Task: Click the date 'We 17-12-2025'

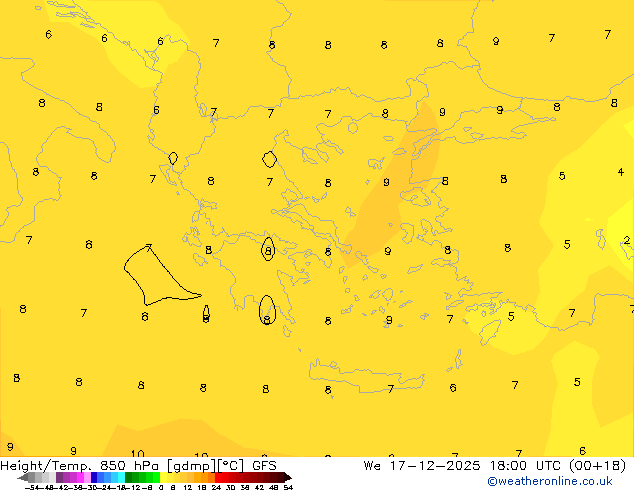Action: coord(422,466)
